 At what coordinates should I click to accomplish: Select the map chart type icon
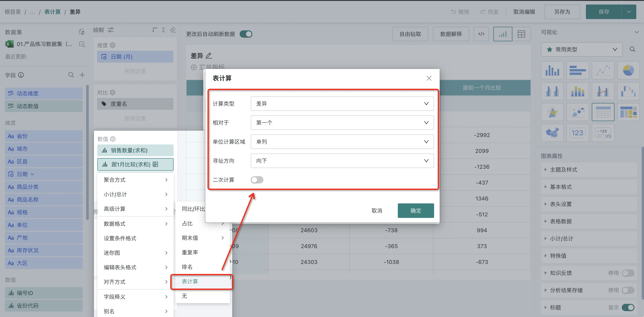pyautogui.click(x=552, y=133)
